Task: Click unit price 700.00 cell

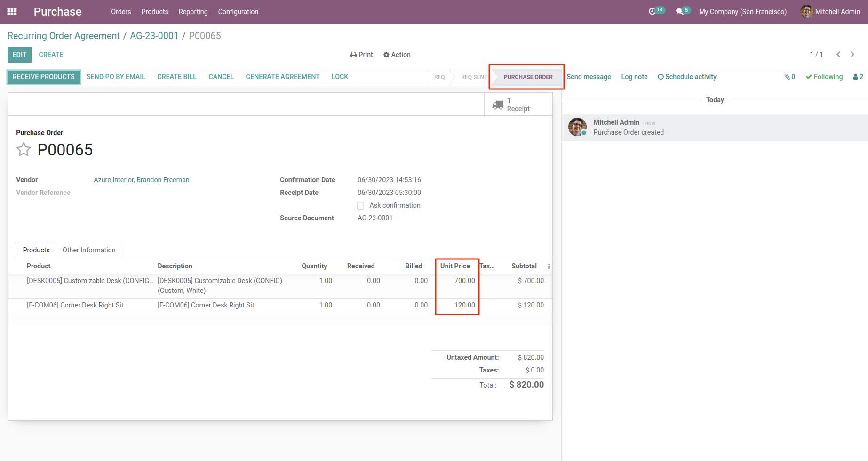Action: pyautogui.click(x=465, y=281)
